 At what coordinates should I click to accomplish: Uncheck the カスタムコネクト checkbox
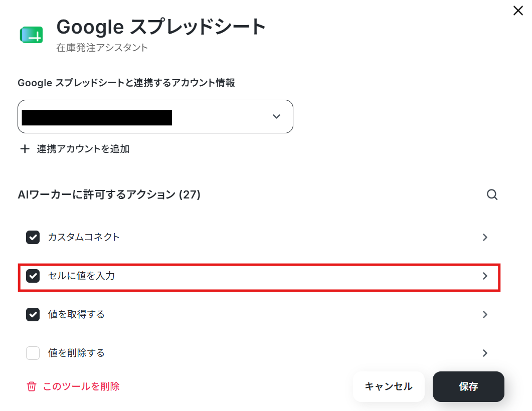point(33,238)
